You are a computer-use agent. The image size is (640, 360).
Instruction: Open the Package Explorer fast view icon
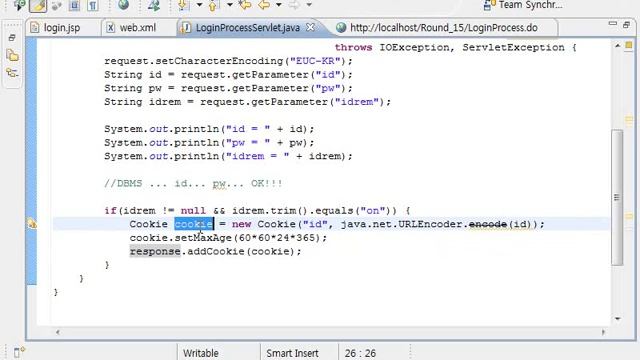point(12,56)
